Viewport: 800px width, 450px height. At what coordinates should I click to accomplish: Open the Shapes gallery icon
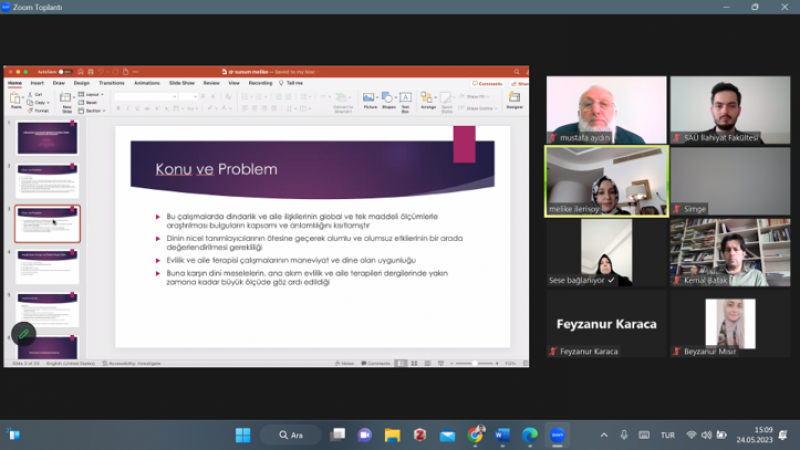388,100
